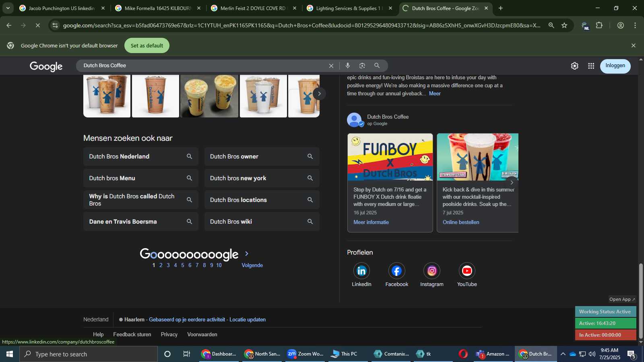The height and width of the screenshot is (362, 644).
Task: Click Set as default button
Action: click(147, 45)
